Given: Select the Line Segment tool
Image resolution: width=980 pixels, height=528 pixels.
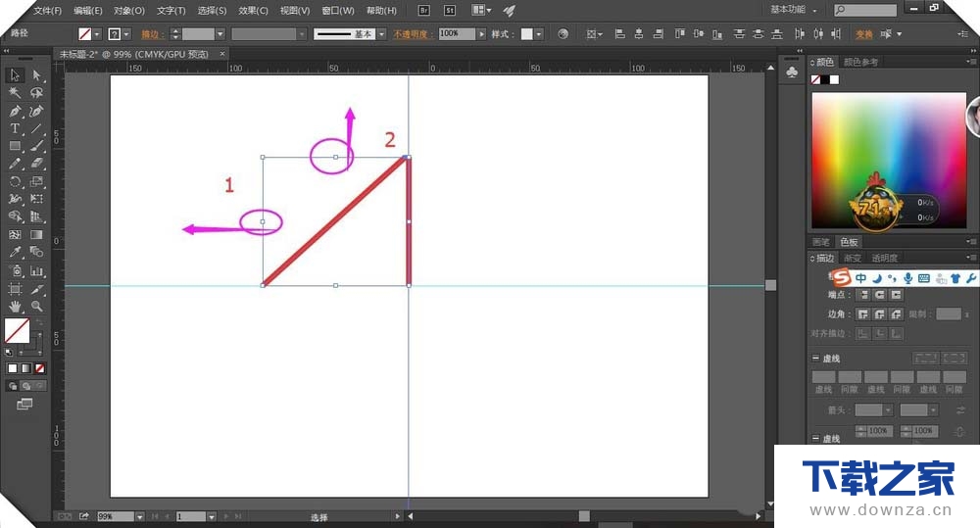Looking at the screenshot, I should [x=36, y=128].
